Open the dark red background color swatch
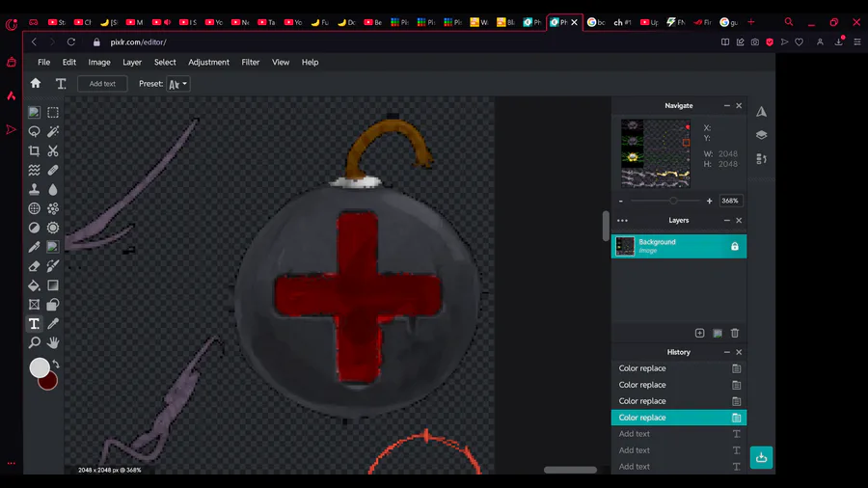Image resolution: width=868 pixels, height=488 pixels. tap(51, 383)
